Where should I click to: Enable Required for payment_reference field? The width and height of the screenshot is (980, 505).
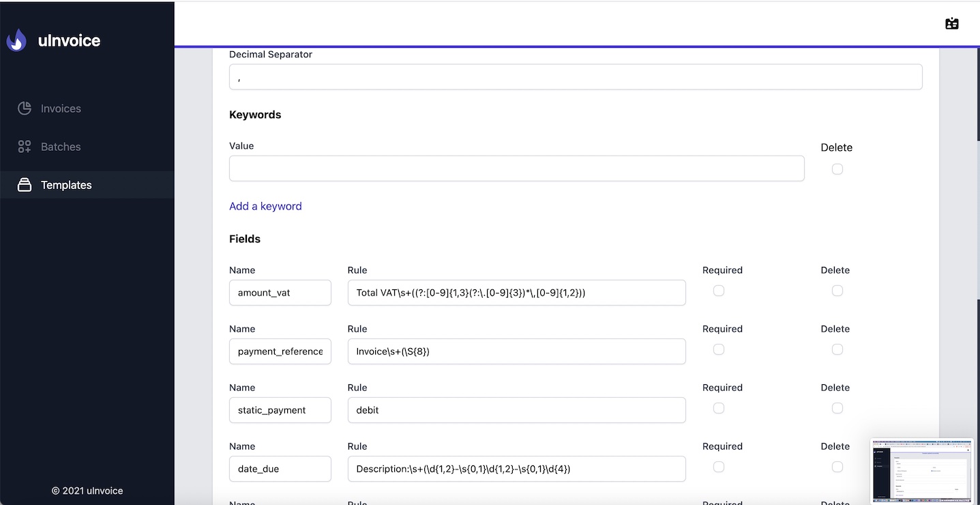click(719, 349)
